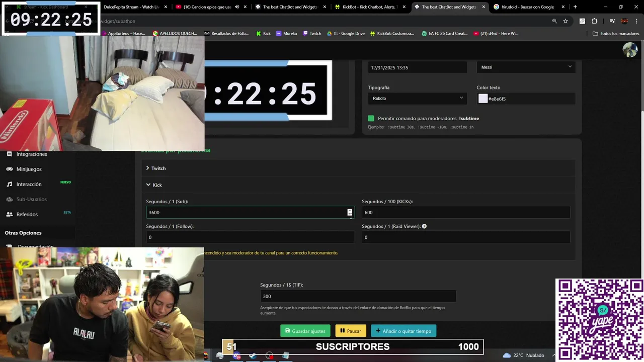
Task: Open Interacción in the sidebar menu
Action: 29,185
